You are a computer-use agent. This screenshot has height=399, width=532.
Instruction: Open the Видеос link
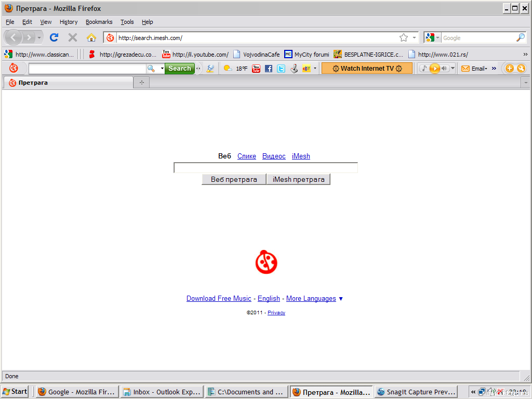tap(274, 156)
